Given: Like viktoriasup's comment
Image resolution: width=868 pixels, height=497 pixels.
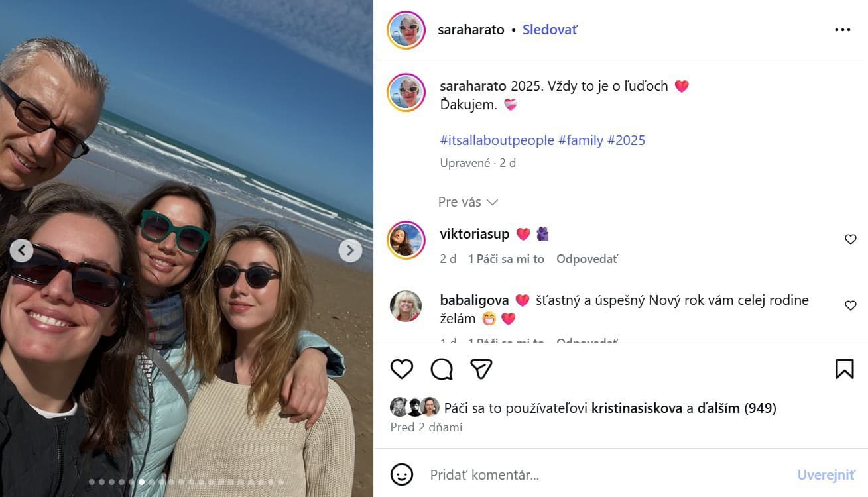Looking at the screenshot, I should (851, 239).
